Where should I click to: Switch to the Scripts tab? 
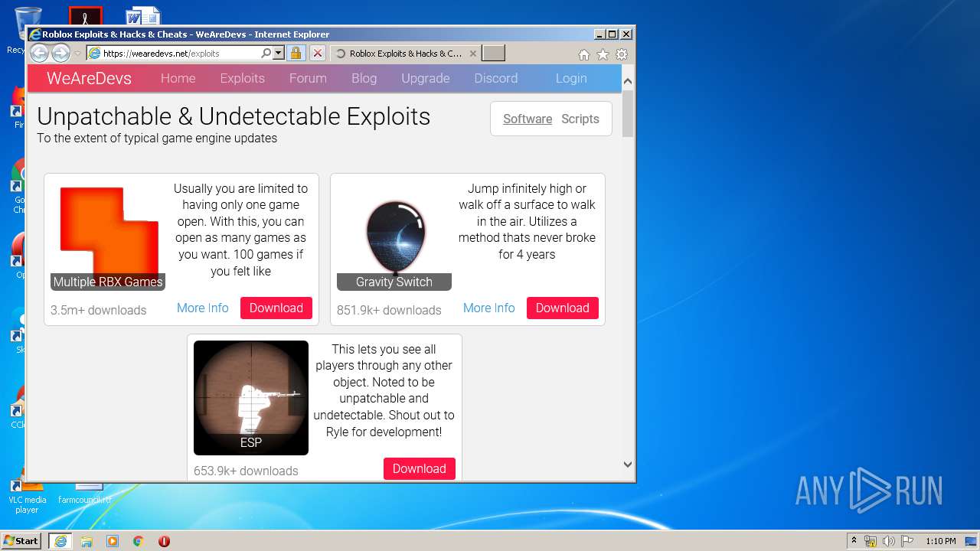[x=580, y=119]
